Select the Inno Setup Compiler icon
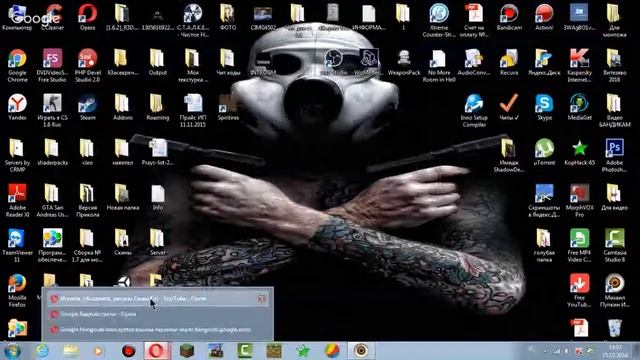Image resolution: width=640 pixels, height=360 pixels. 474,109
